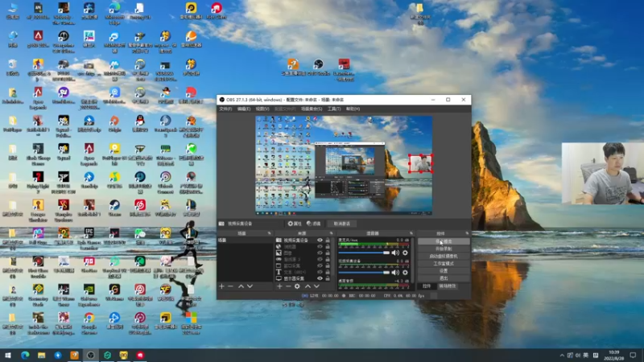Select the QQ penguin desktop icon
This screenshot has width=644, height=362.
point(140,124)
